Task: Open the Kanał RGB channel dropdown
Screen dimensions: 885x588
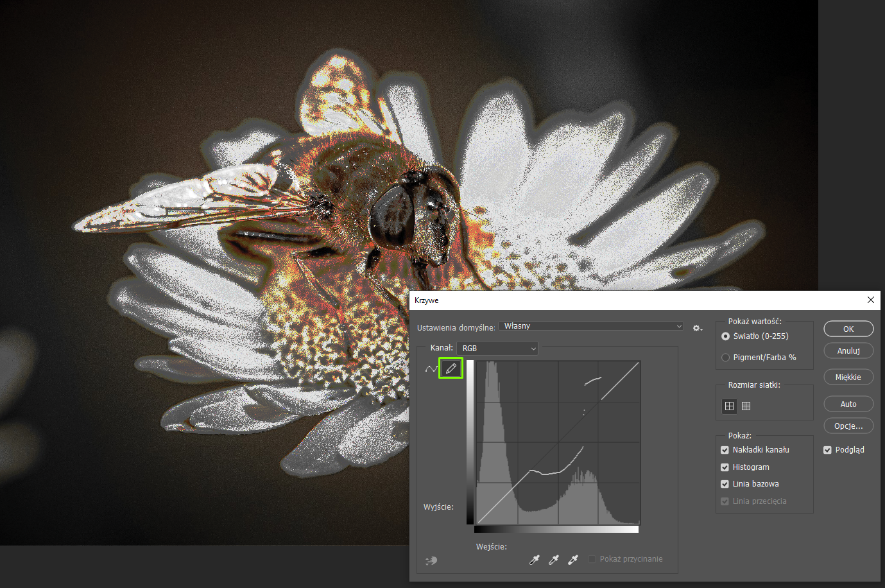Action: coord(497,348)
